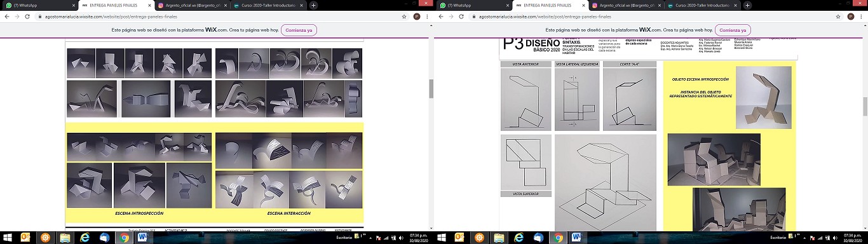Show hidden tray icons on the right taskbar
This screenshot has width=868, height=244.
[804, 238]
